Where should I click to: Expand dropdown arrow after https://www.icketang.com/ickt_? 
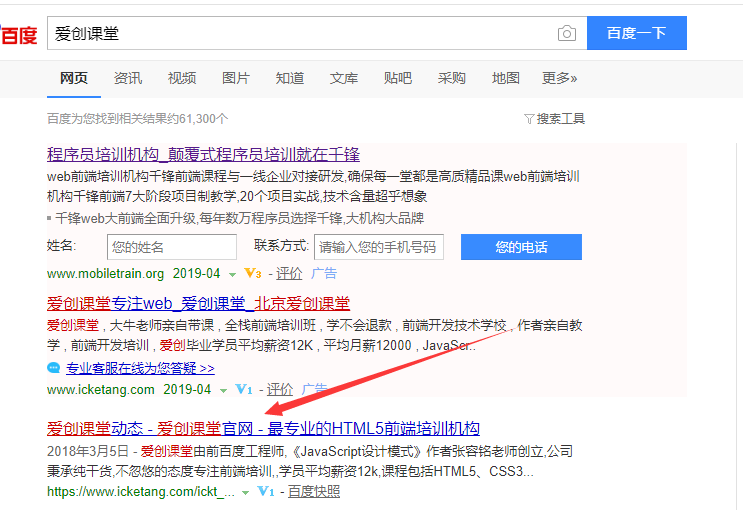click(x=245, y=492)
